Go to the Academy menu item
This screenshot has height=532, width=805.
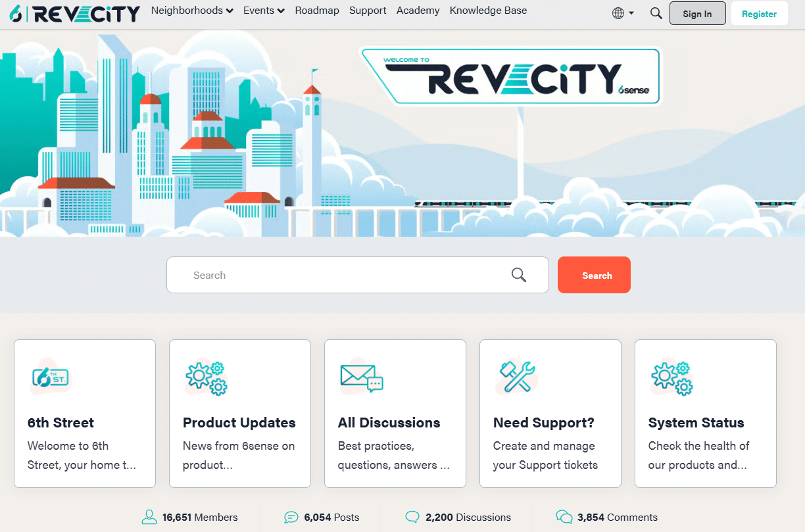point(418,11)
